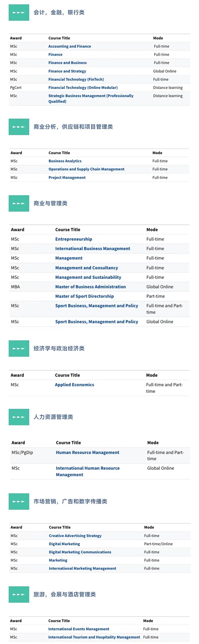Select the 旅游,会展与酒店管理类 heading

point(65,594)
